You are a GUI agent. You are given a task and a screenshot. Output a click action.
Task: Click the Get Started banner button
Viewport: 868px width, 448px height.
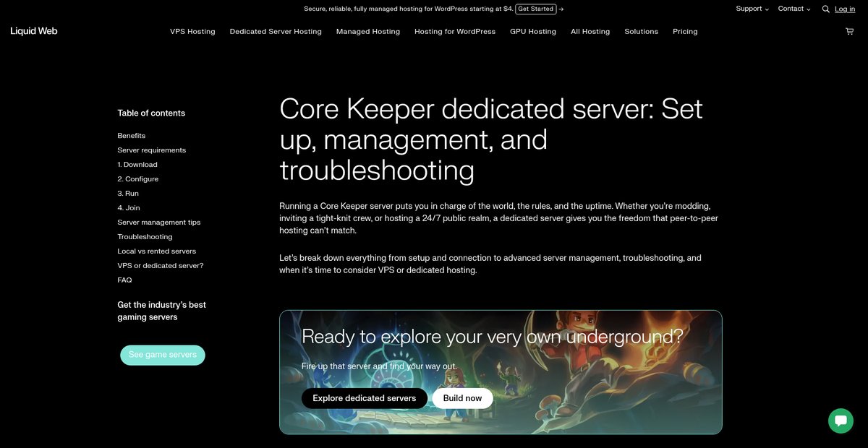point(536,9)
